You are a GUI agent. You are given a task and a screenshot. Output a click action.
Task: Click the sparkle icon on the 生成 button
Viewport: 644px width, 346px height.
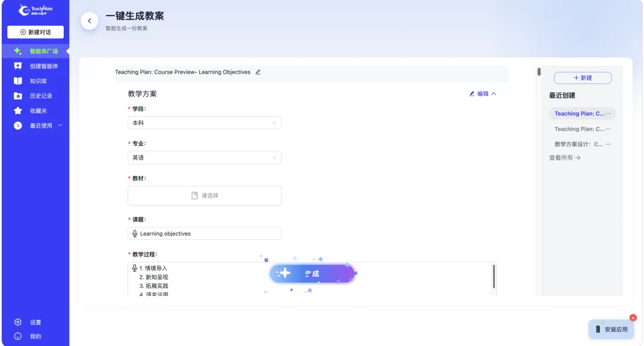tap(283, 273)
